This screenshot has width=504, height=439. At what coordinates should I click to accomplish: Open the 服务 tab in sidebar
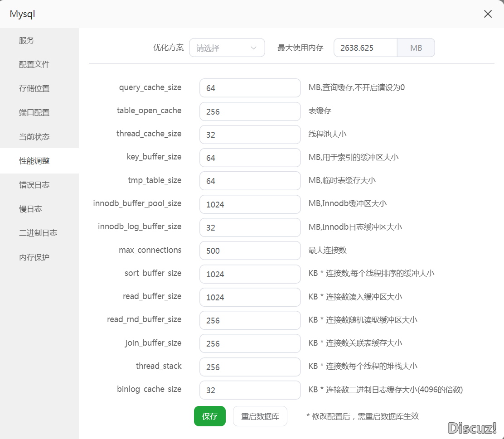tap(27, 40)
